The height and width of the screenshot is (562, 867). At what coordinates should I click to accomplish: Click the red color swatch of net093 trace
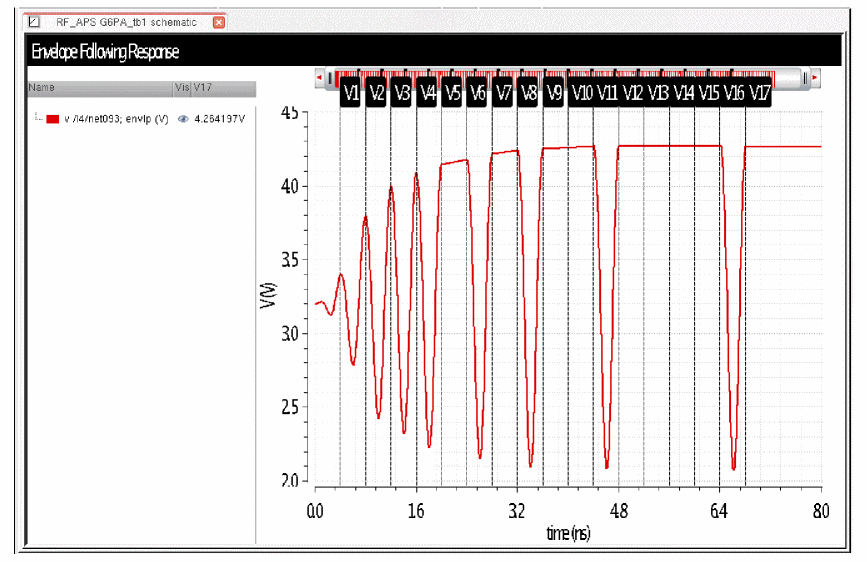53,119
